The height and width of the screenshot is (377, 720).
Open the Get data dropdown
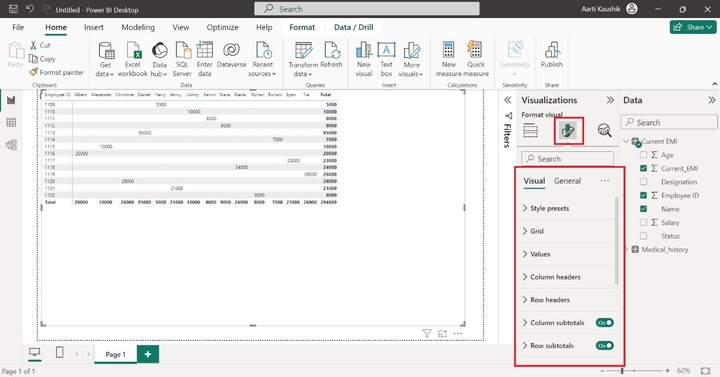click(x=105, y=59)
